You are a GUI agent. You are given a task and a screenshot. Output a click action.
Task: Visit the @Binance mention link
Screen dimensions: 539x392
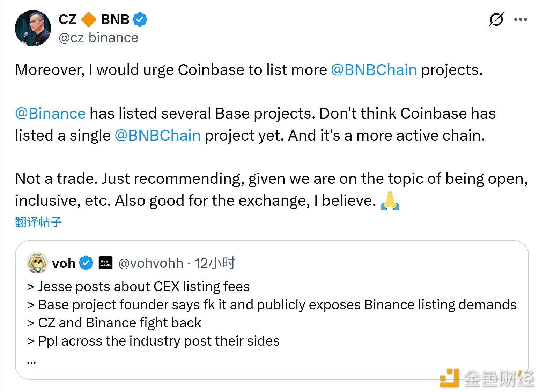(x=50, y=114)
